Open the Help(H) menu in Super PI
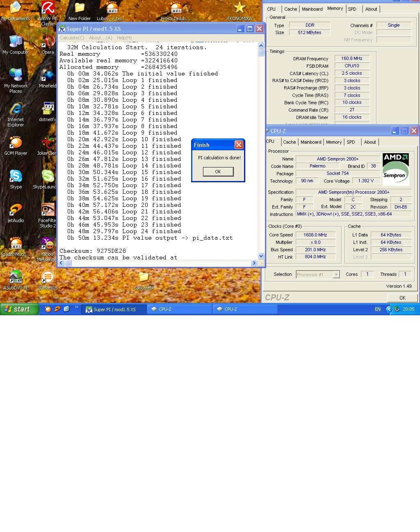 [x=124, y=38]
